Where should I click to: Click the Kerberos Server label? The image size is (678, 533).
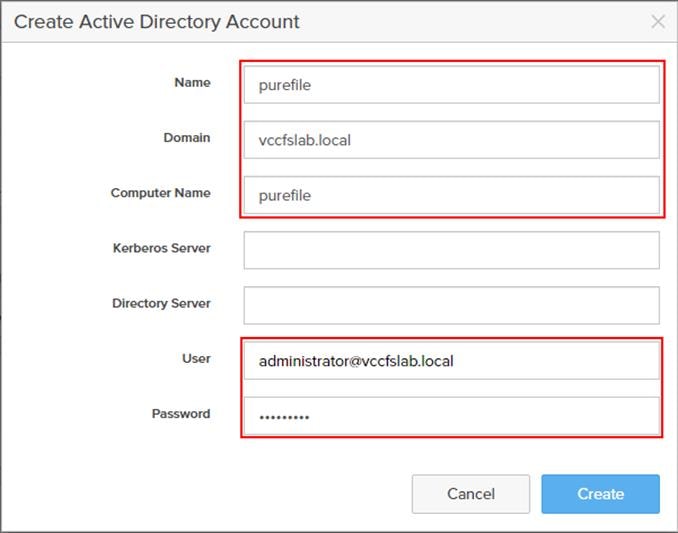(x=161, y=248)
